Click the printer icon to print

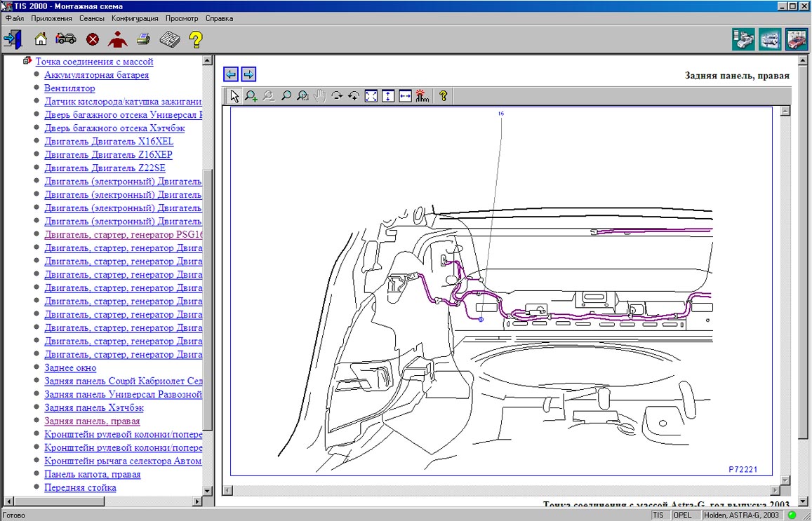pos(143,39)
